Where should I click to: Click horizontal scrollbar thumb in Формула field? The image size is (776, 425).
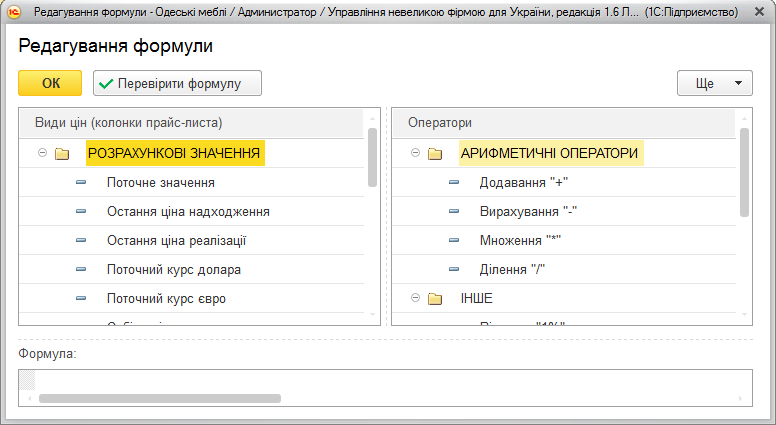[x=160, y=398]
